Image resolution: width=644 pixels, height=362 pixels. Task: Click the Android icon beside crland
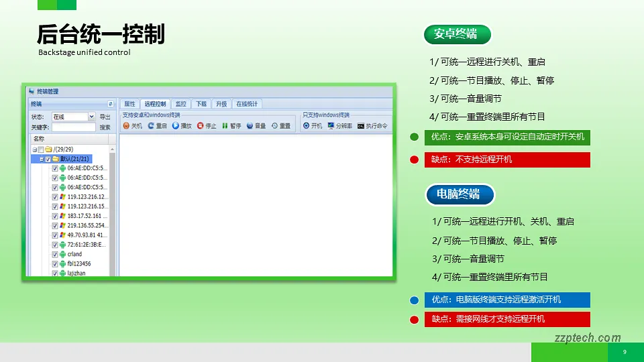click(x=62, y=254)
